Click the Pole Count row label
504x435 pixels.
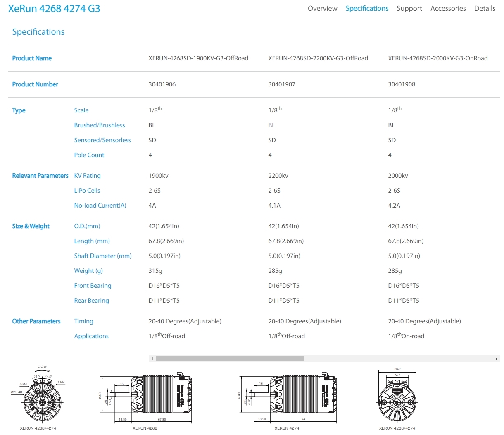[89, 155]
